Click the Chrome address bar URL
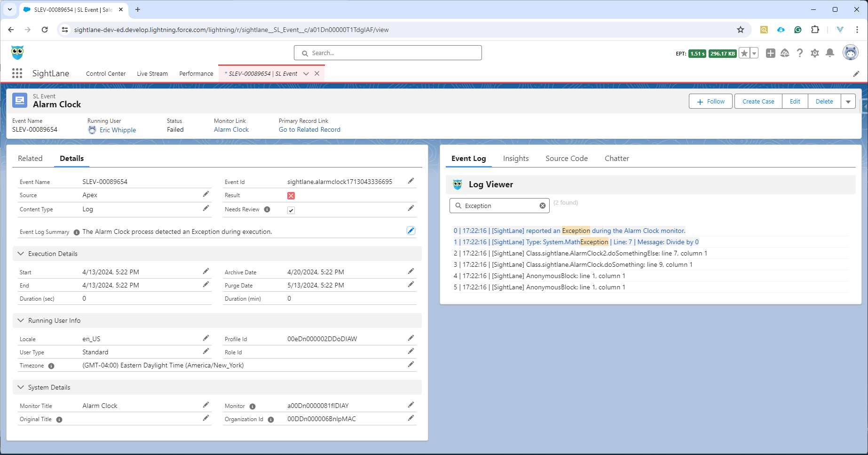The width and height of the screenshot is (868, 455). tap(231, 30)
